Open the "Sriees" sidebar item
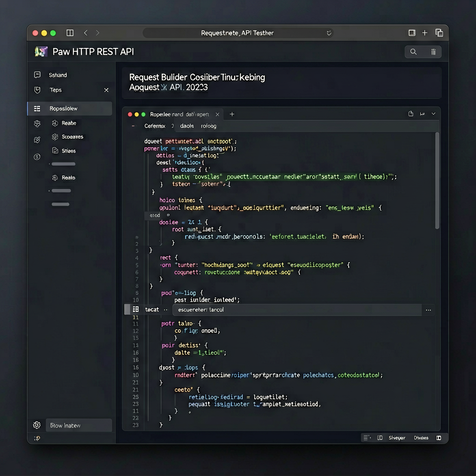Viewport: 476px width, 476px height. pos(69,151)
